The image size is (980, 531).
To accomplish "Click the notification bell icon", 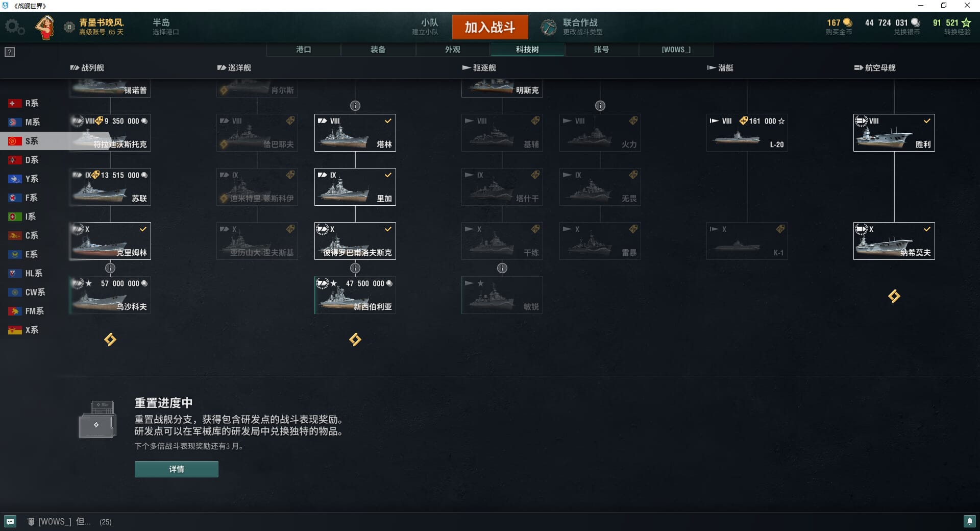I will 969,521.
